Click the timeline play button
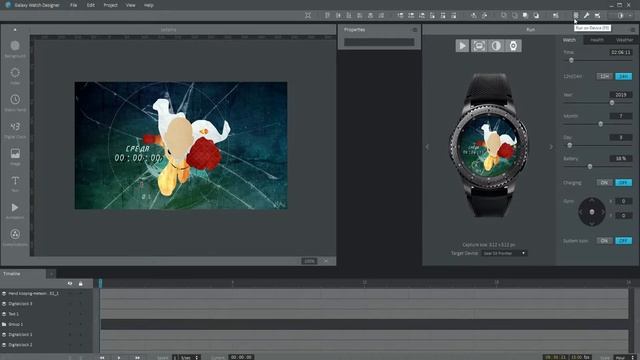 119,358
